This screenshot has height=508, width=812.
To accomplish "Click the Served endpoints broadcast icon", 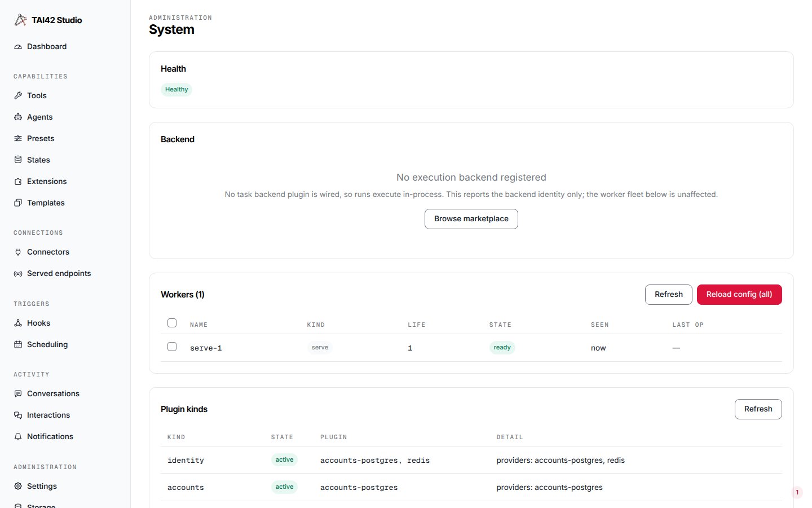I will (x=18, y=274).
